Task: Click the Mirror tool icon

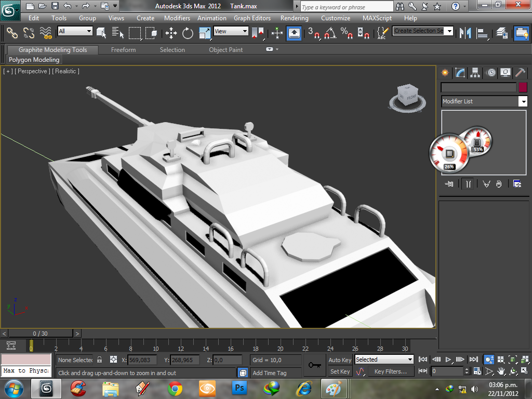Action: 466,33
